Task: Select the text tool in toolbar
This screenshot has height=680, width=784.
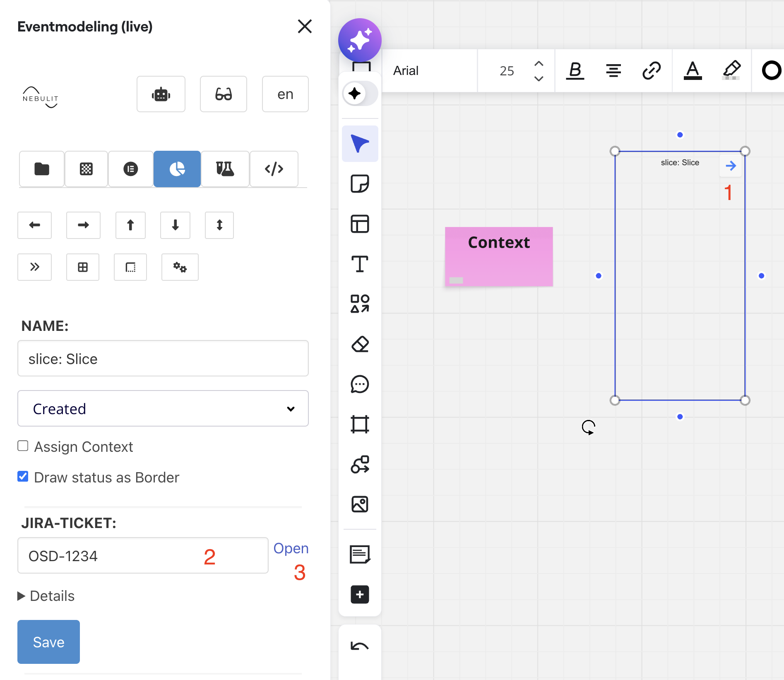Action: pyautogui.click(x=360, y=264)
